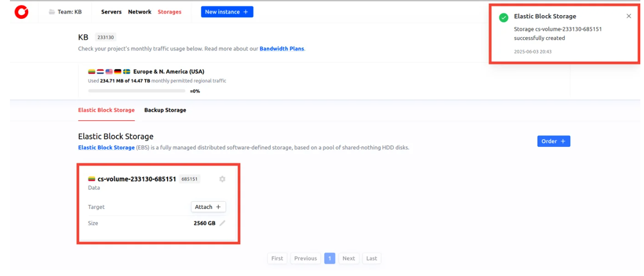Go to the Next page in pagination

coord(349,258)
